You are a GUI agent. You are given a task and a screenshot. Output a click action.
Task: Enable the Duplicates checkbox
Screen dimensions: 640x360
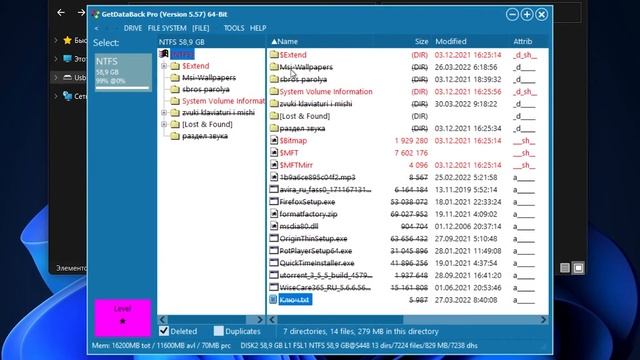[219, 331]
